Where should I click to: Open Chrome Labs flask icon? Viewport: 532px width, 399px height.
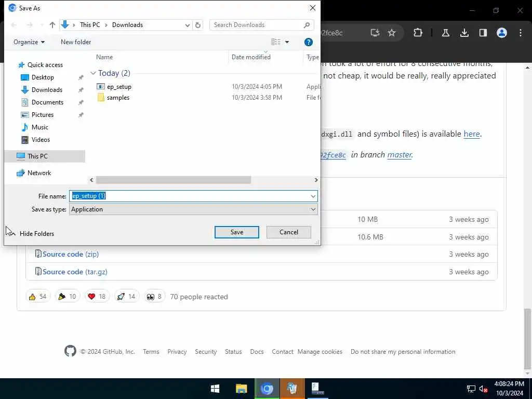[x=445, y=33]
